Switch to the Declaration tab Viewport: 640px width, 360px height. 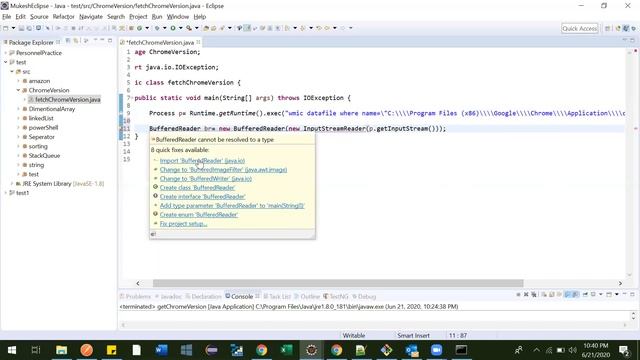(x=203, y=297)
